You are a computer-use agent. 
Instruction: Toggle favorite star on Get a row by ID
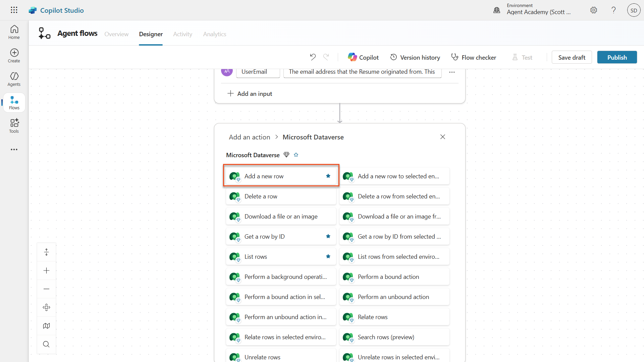328,236
